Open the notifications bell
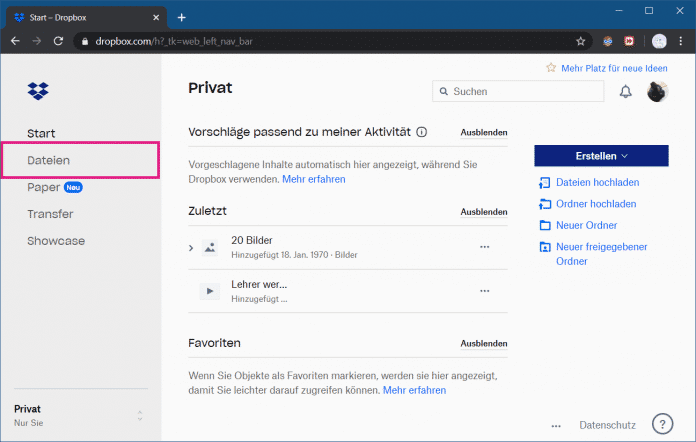 (626, 92)
